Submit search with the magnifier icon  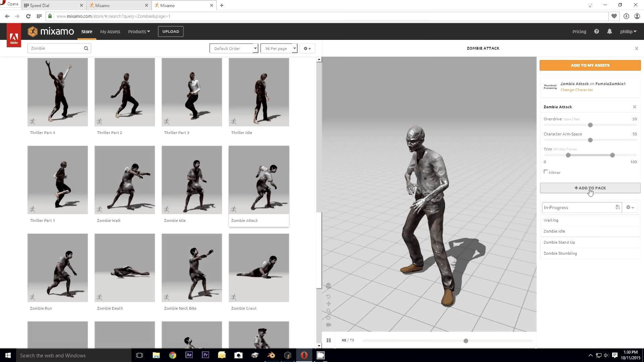pyautogui.click(x=86, y=48)
